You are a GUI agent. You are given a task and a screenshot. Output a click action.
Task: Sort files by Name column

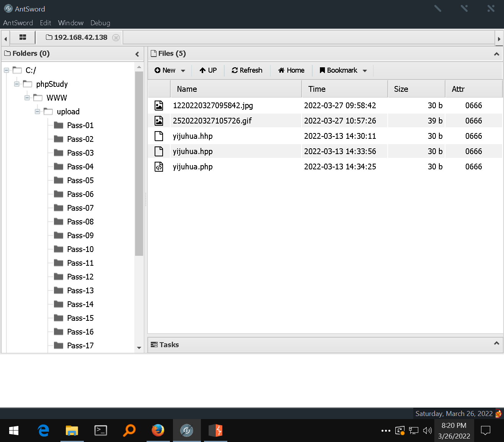coord(236,89)
